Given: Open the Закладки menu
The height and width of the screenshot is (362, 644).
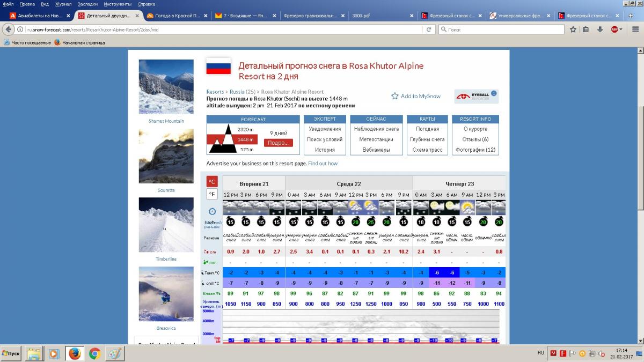Looking at the screenshot, I should pos(87,4).
